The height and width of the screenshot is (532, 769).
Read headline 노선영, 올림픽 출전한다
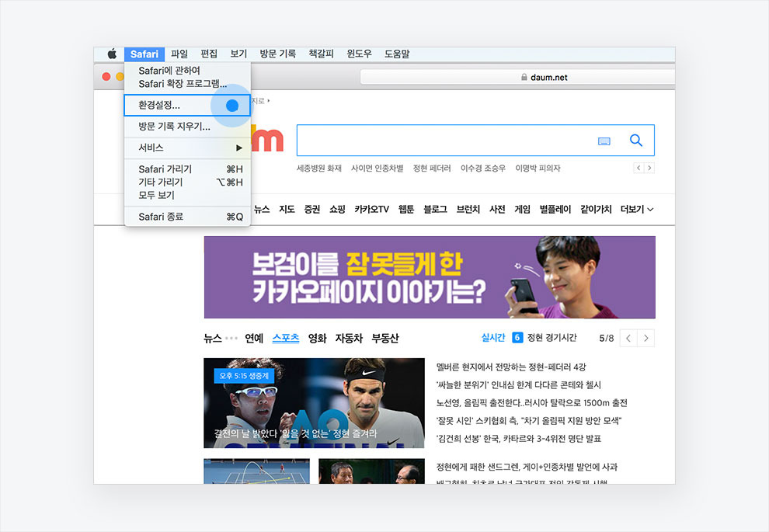coord(531,403)
